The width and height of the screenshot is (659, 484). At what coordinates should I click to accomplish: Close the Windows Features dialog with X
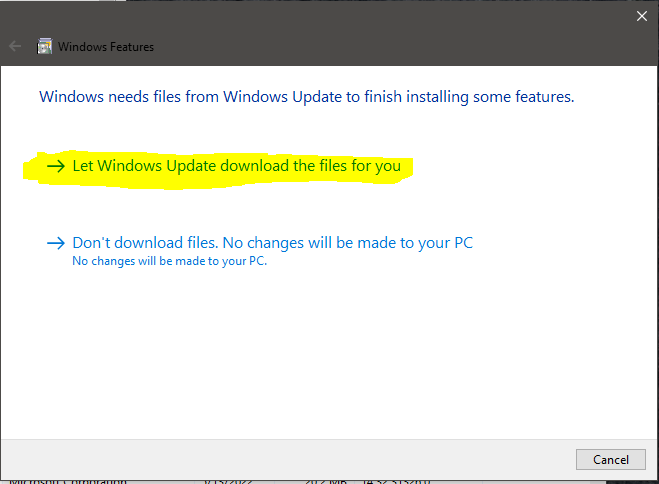(642, 16)
